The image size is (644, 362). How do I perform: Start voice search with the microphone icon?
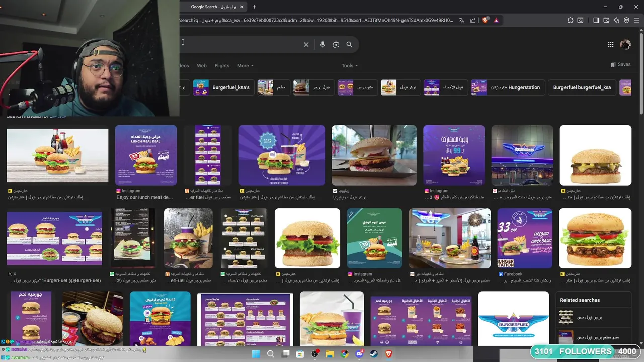coord(323,44)
